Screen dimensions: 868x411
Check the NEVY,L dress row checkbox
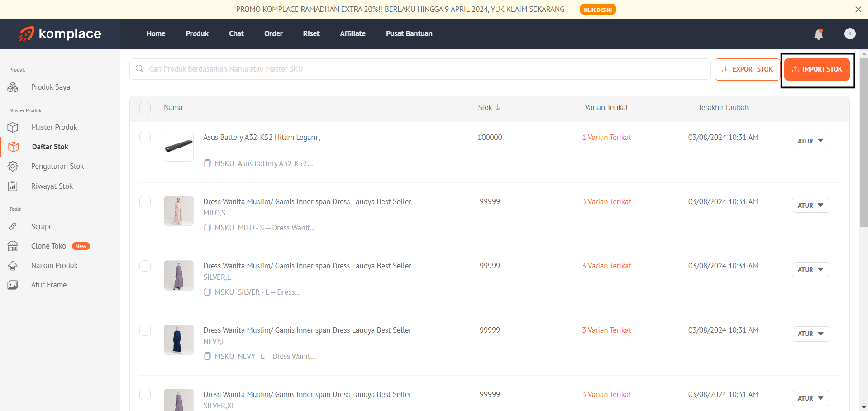145,330
